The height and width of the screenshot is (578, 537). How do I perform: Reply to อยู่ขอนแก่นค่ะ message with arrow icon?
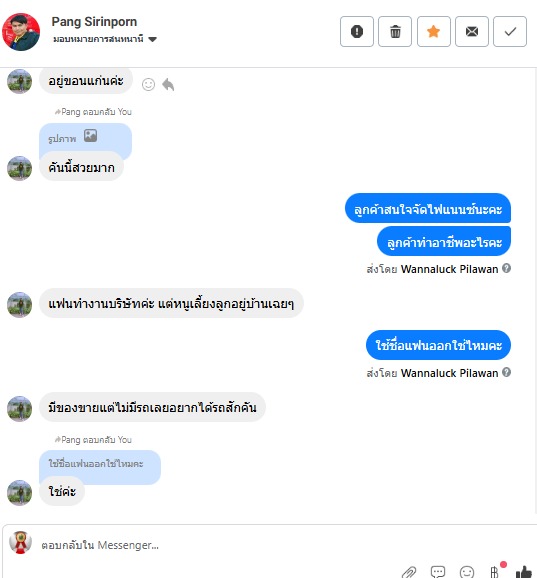pos(168,84)
